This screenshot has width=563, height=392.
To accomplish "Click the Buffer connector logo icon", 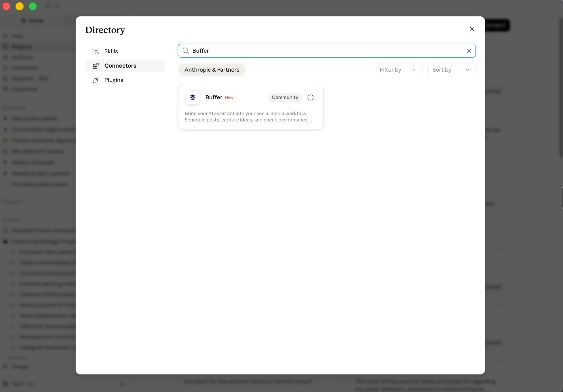I will (193, 98).
